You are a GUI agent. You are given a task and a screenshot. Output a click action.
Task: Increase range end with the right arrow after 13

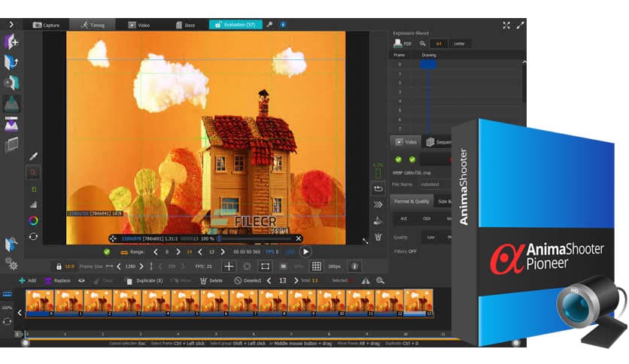223,252
